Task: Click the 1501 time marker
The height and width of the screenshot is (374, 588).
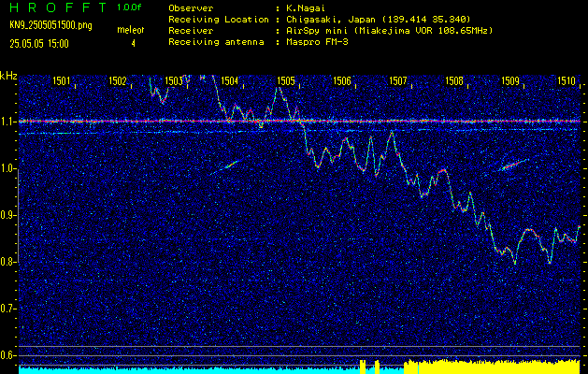Action: (61, 80)
